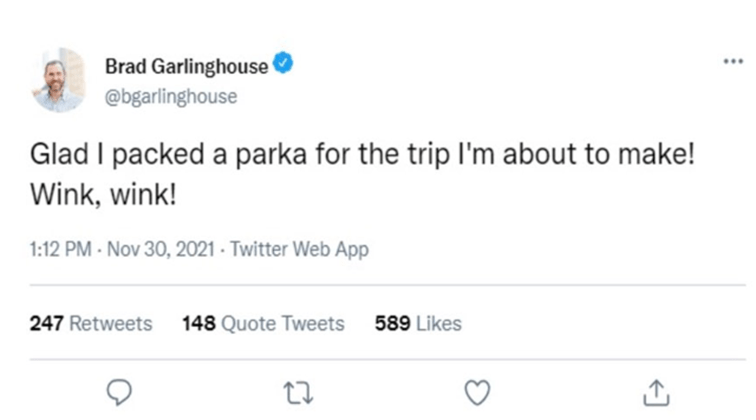Viewport: 756px width, 420px height.
Task: Click the Brad Garlinghouse display name
Action: tap(186, 67)
